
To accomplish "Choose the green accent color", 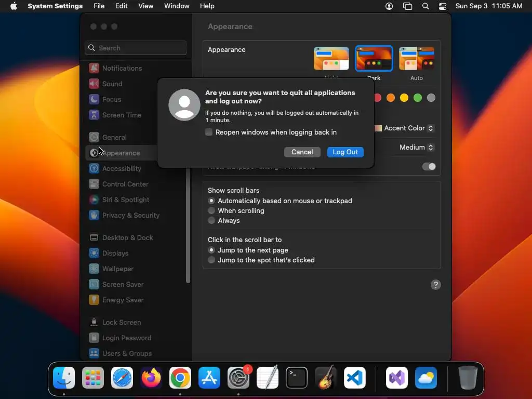I will 418,98.
